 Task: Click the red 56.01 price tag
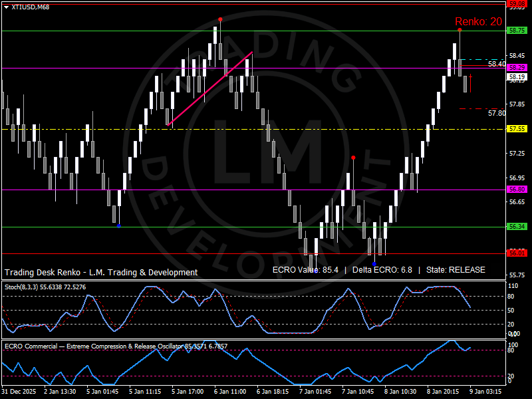click(517, 253)
